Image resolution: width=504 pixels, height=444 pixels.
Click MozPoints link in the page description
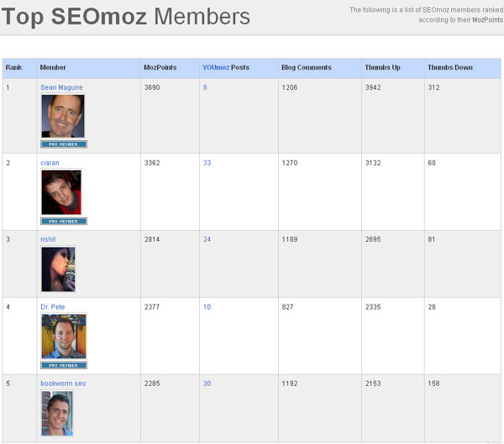pyautogui.click(x=487, y=19)
